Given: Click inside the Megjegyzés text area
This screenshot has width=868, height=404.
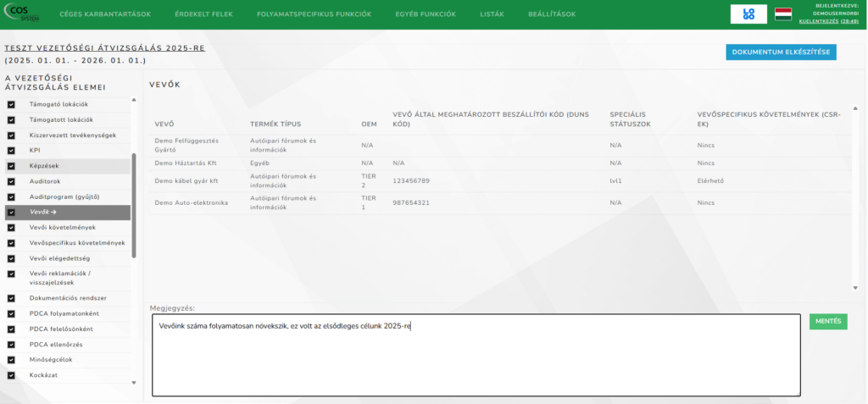Looking at the screenshot, I should pos(476,355).
